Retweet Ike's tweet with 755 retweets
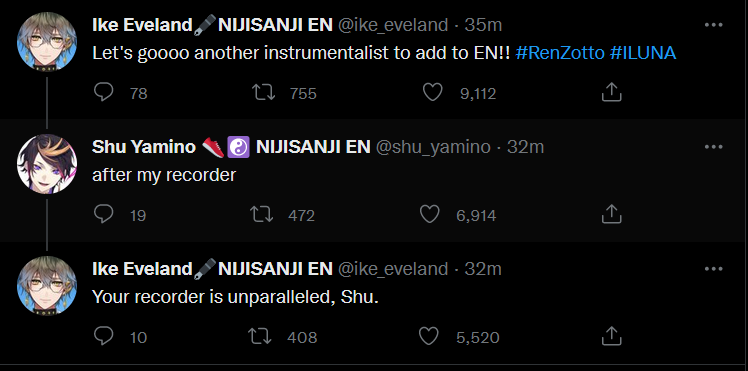The image size is (748, 371). point(263,93)
